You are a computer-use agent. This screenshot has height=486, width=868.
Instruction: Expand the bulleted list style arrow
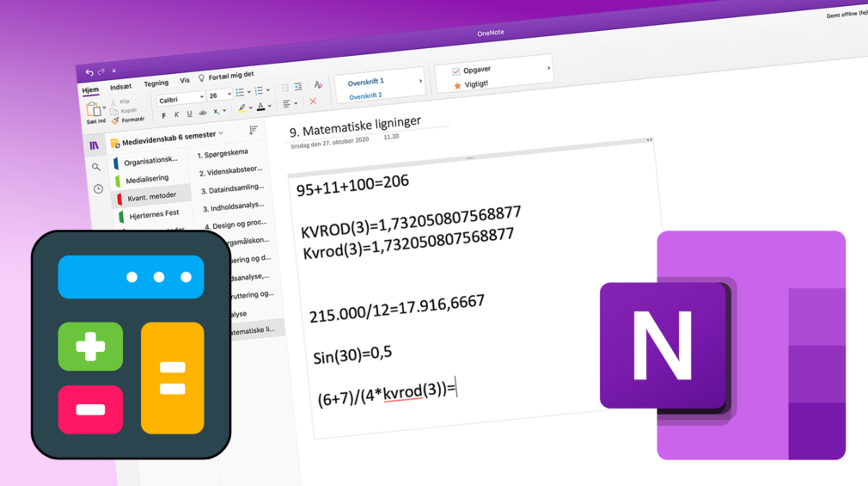click(x=249, y=91)
